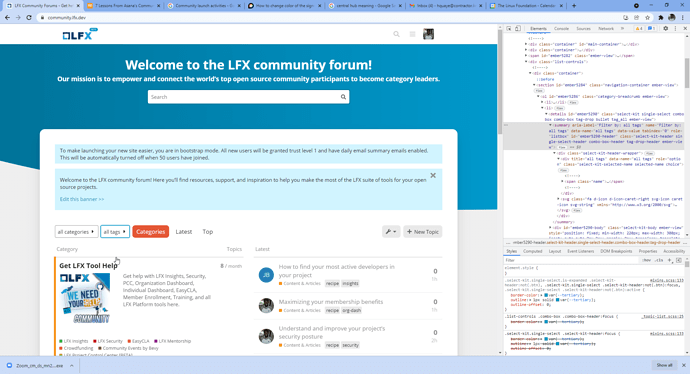Switch to the Top topics view
The width and height of the screenshot is (690, 374).
208,231
